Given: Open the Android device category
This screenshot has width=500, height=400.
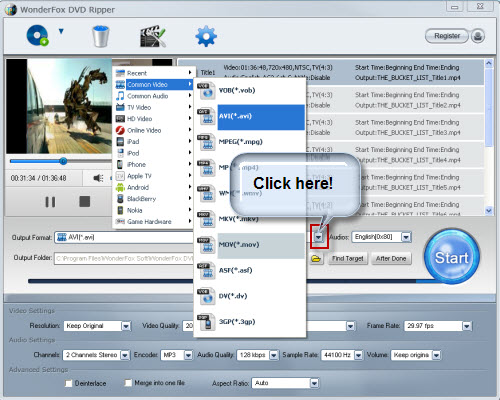Looking at the screenshot, I should click(154, 187).
